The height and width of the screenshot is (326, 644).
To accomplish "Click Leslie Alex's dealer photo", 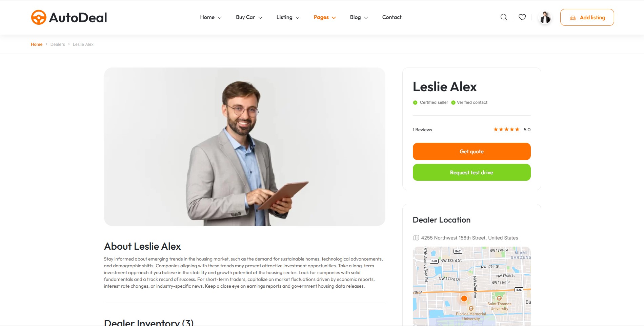I will point(244,147).
